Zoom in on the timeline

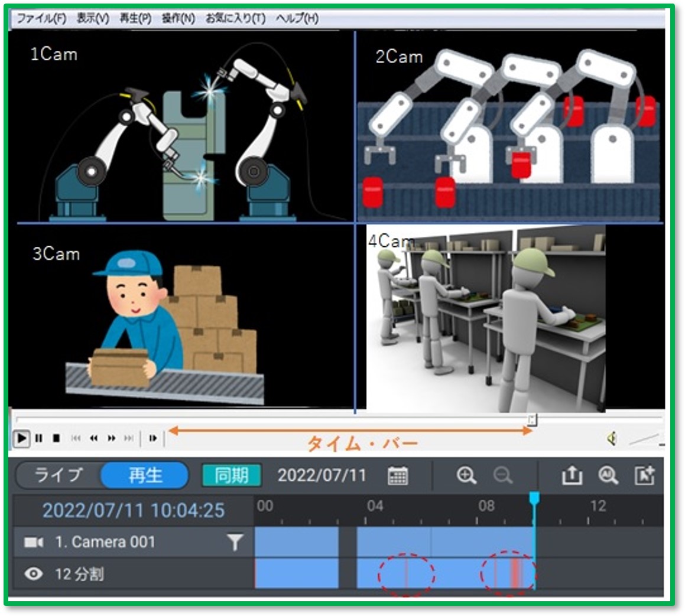[466, 475]
